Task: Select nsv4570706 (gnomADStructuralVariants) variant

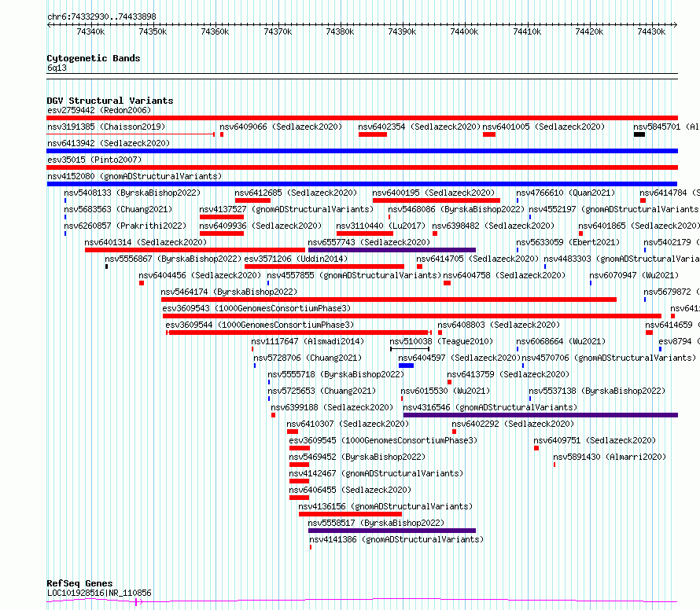Action: click(x=609, y=358)
